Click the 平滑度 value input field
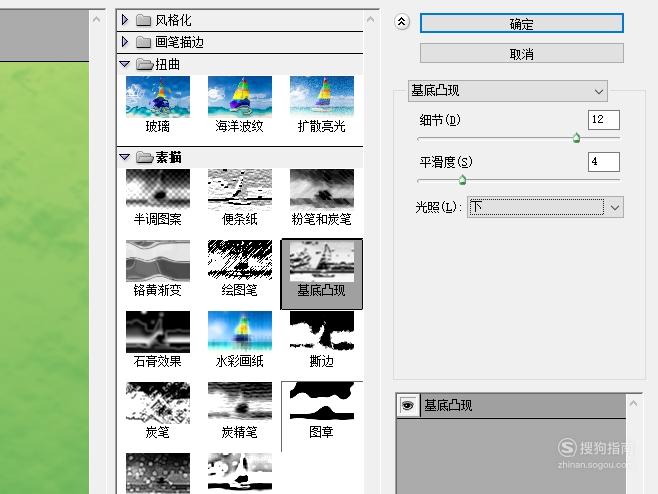This screenshot has height=494, width=658. click(603, 162)
